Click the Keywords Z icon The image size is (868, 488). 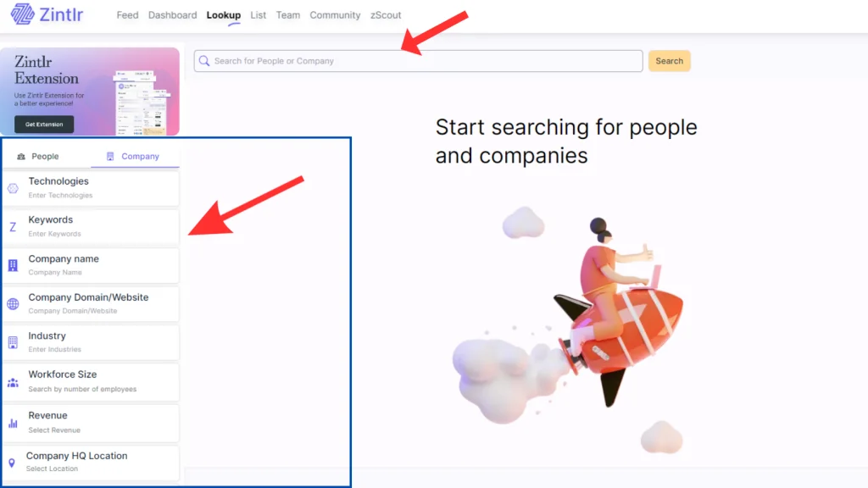tap(13, 227)
